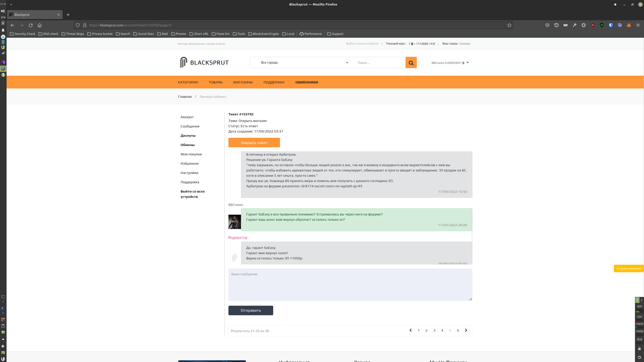
Task: Open the Pocket save icon in toolbar
Action: click(547, 25)
